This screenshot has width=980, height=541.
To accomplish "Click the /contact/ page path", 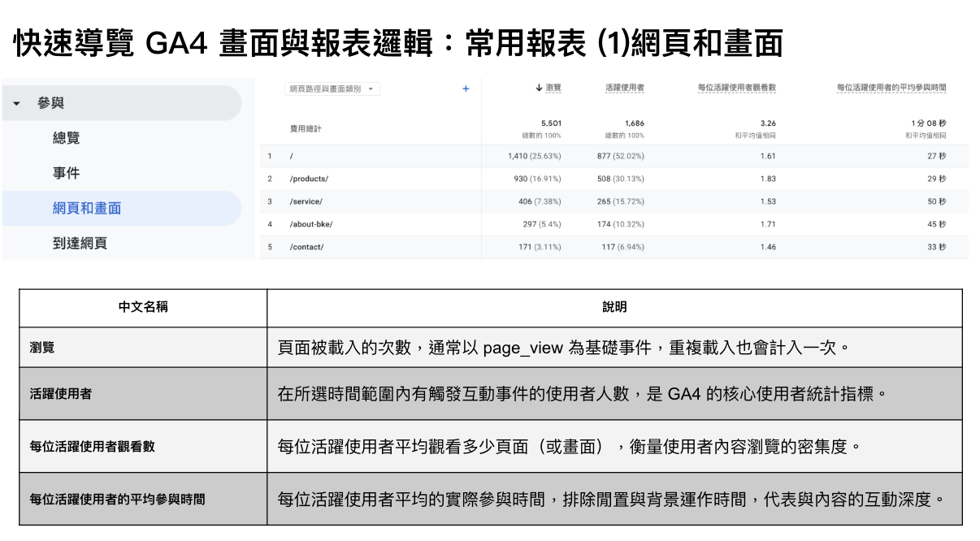I will click(306, 247).
